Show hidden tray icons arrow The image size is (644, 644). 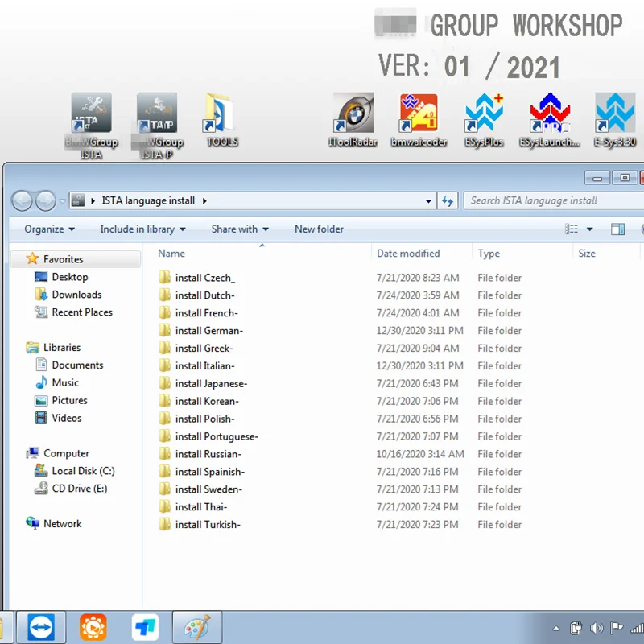pos(556,628)
